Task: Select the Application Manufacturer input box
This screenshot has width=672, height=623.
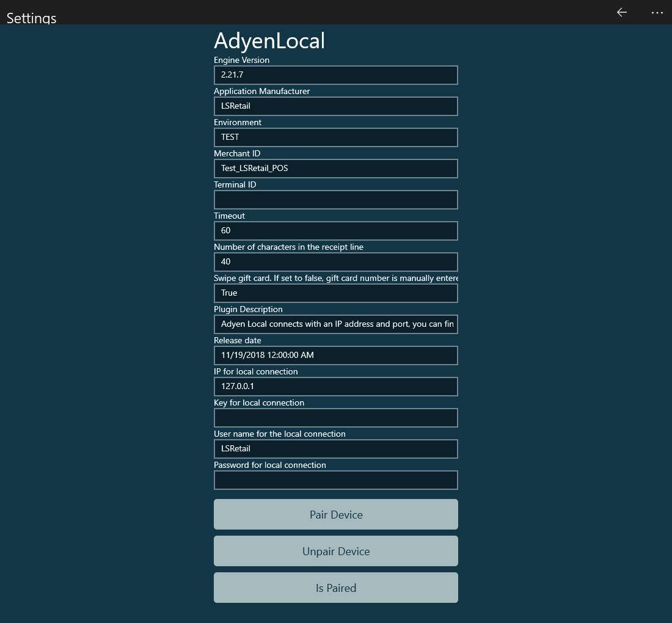Action: [x=335, y=106]
